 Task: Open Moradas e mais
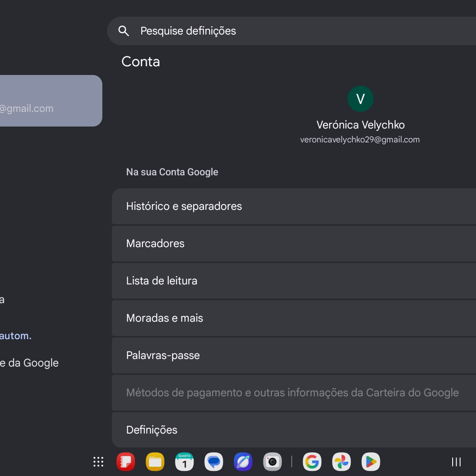[x=294, y=318]
